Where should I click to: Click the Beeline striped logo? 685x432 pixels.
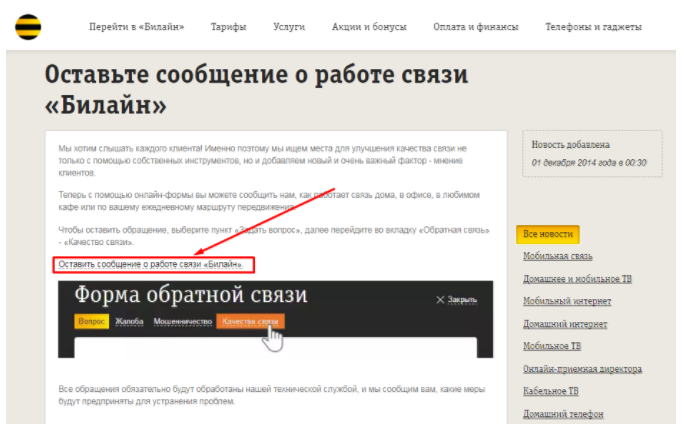click(28, 27)
